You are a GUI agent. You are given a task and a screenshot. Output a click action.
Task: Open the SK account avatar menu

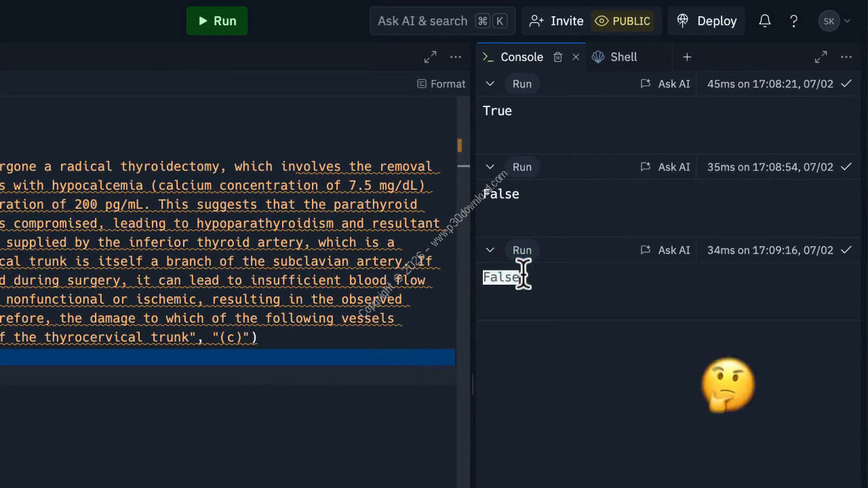tap(833, 21)
